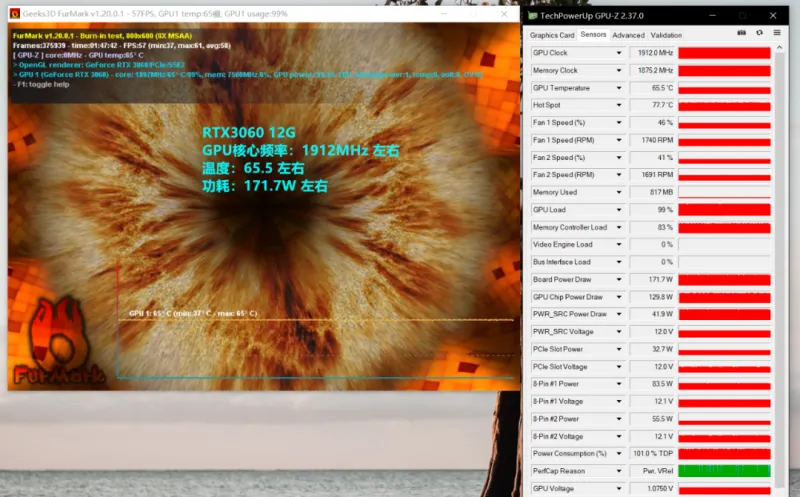Expand the Memory Clock sensor dropdown

coord(619,70)
